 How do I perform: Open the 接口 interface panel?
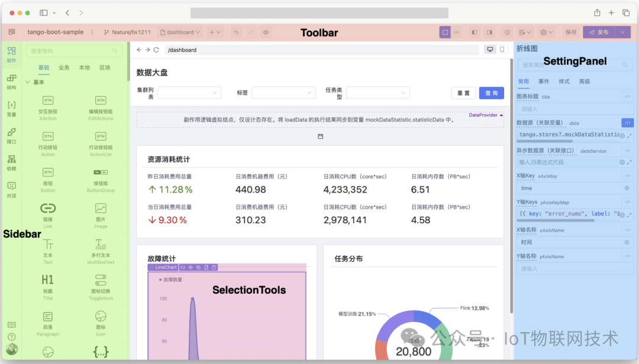11,136
